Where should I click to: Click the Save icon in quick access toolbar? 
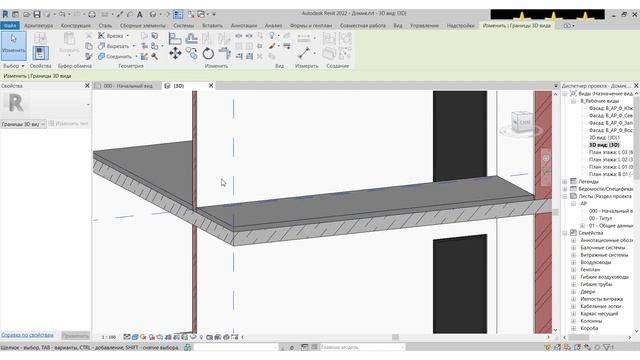tap(37, 14)
